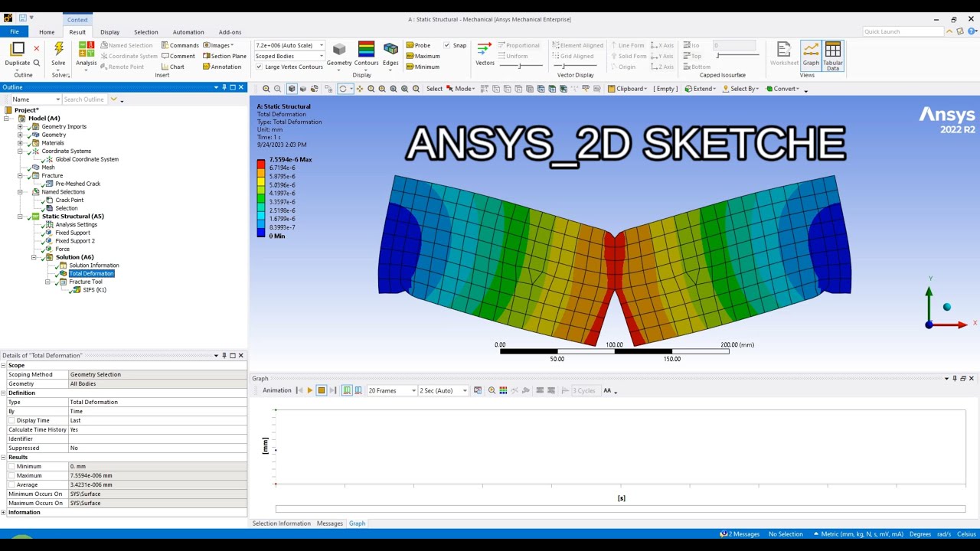This screenshot has width=980, height=551.
Task: Open the 2 Sec (Auto) dropdown
Action: pos(464,390)
